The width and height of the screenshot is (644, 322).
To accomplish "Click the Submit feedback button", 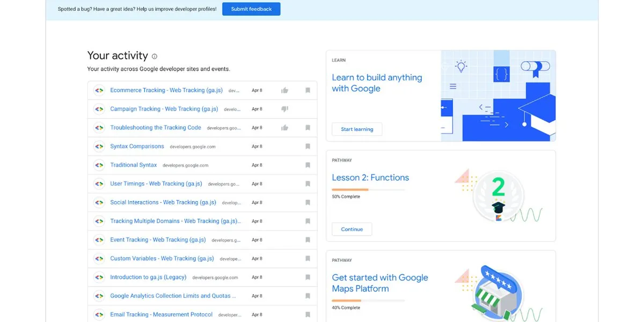I will tap(251, 9).
